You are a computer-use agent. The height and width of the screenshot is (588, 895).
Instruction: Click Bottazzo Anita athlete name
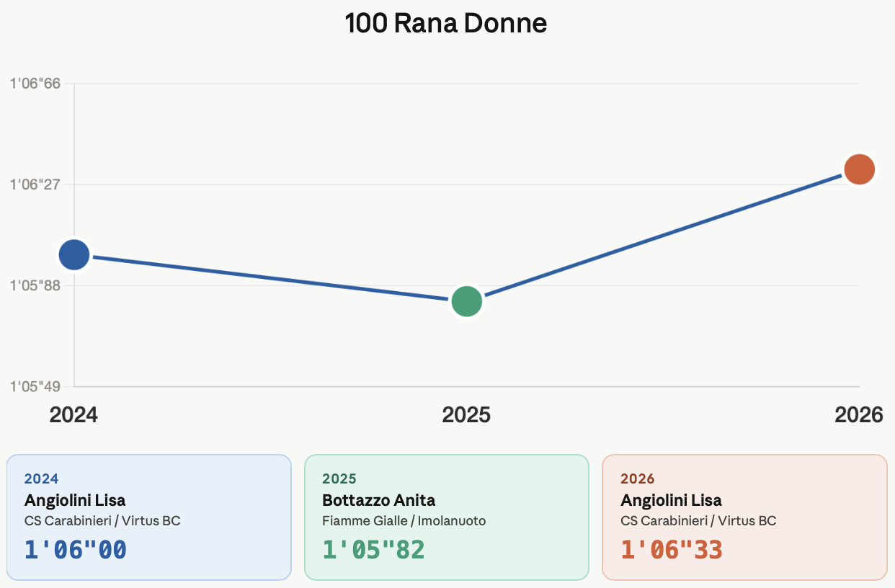coord(378,500)
